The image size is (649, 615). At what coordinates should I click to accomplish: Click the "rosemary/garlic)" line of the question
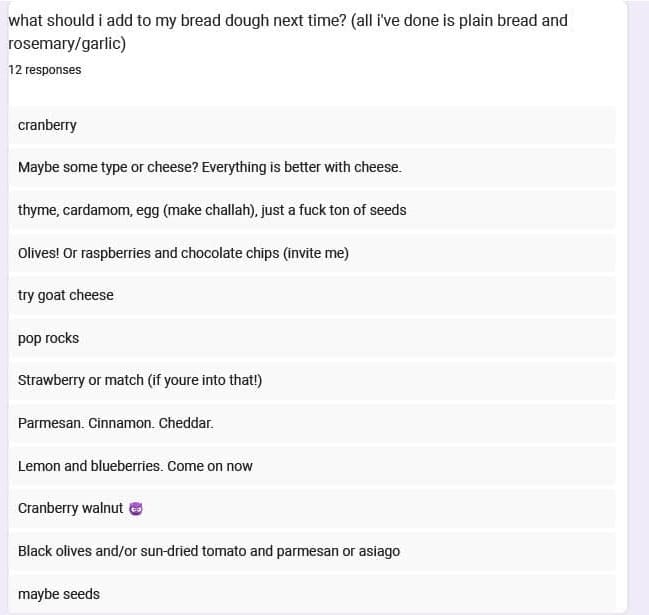(66, 44)
